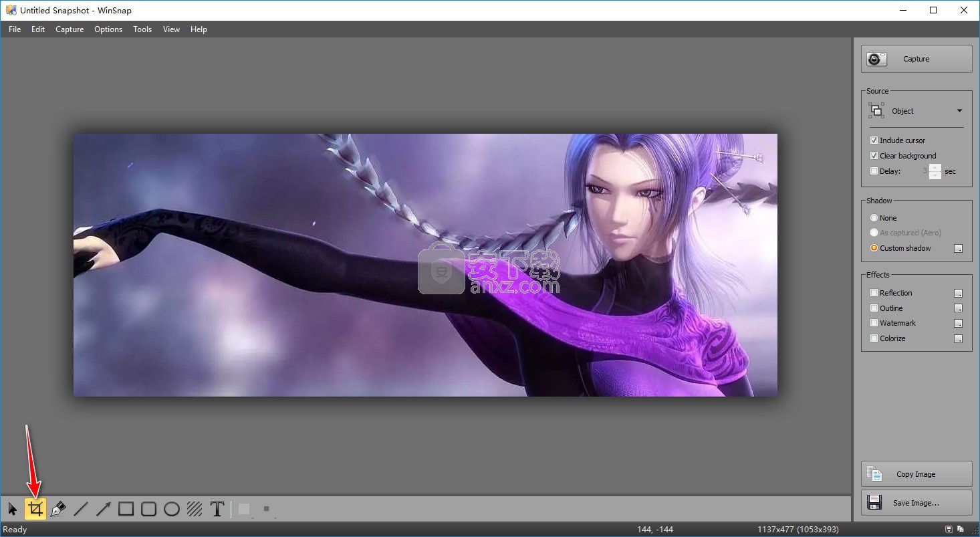The image size is (980, 537).
Task: Open Watermark effect settings
Action: 958,323
